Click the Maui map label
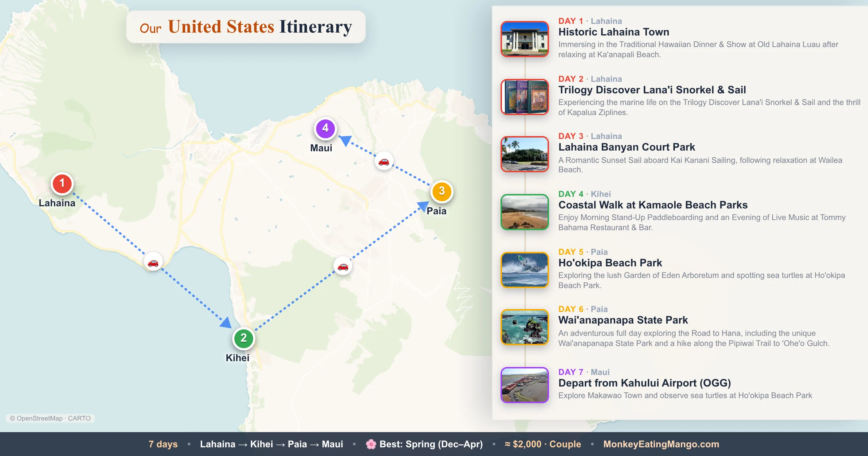 click(321, 148)
